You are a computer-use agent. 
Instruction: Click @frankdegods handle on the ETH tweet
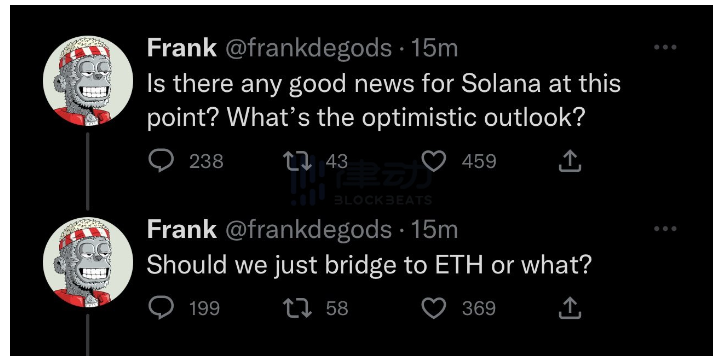[x=308, y=230]
